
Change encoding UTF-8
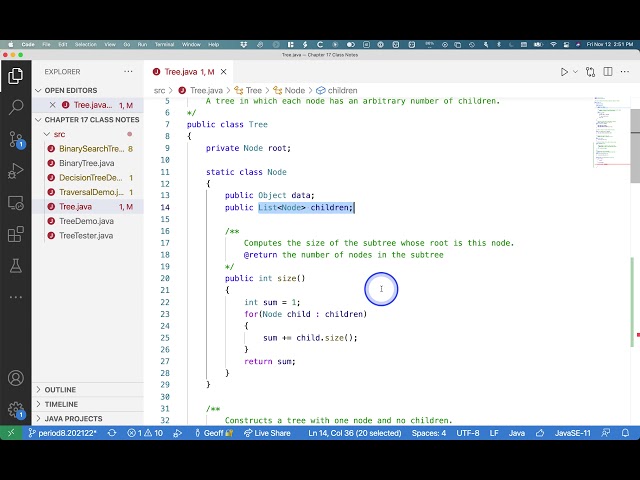[468, 433]
